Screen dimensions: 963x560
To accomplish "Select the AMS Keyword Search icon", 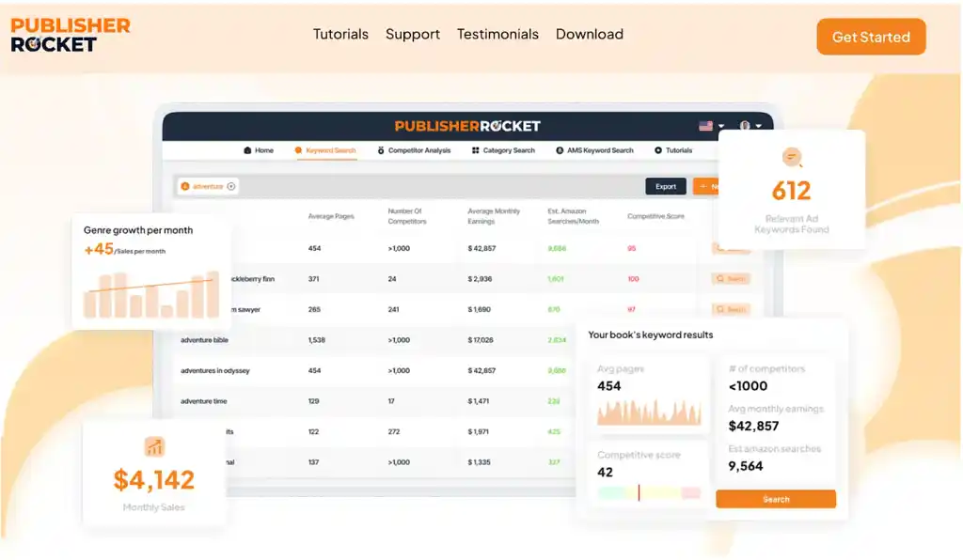I will pos(559,150).
